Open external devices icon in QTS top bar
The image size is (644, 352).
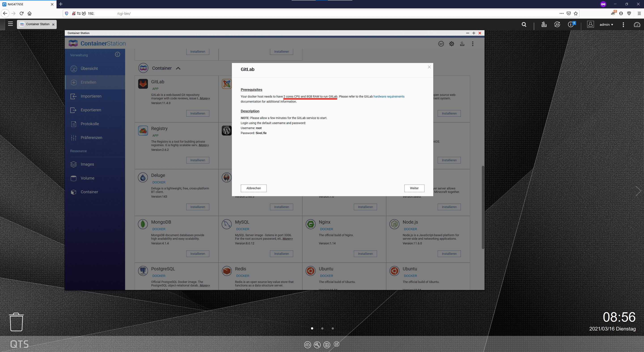pyautogui.click(x=557, y=25)
